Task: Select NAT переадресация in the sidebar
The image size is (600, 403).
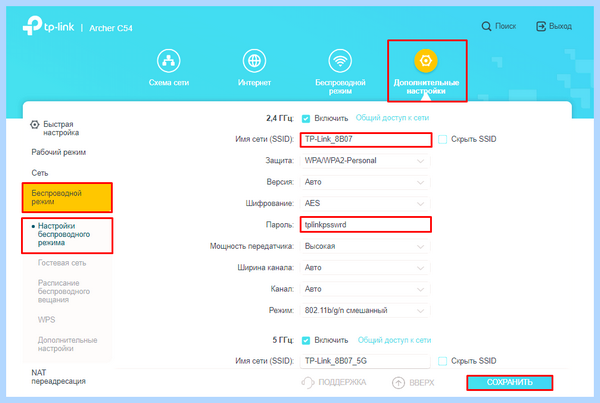Action: pyautogui.click(x=58, y=377)
